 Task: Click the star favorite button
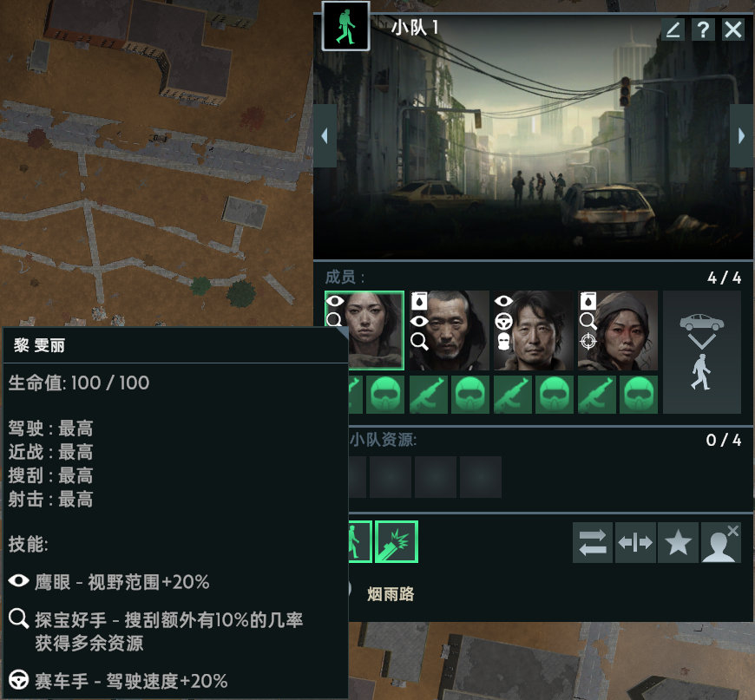click(x=678, y=543)
